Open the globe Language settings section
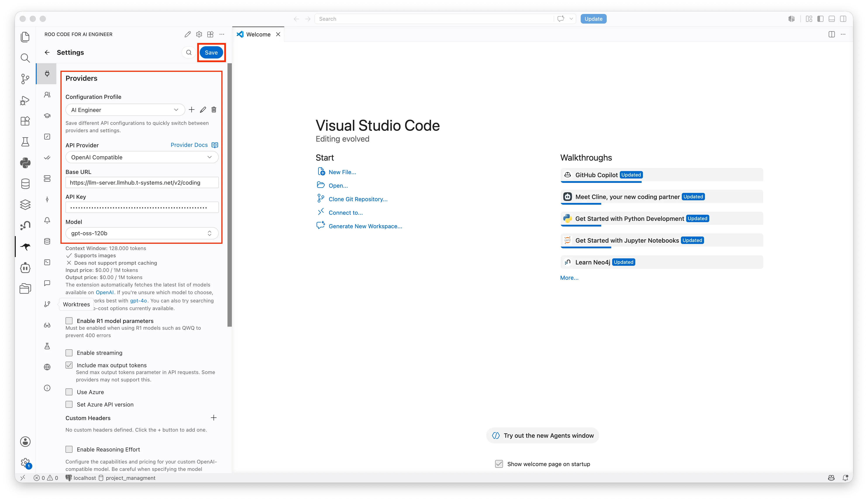 [47, 367]
